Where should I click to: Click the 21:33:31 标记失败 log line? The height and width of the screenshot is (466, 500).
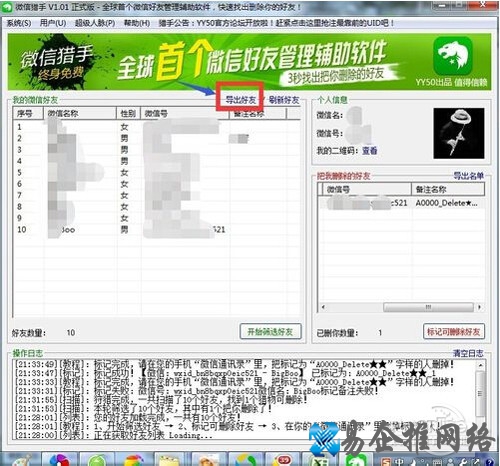[197, 390]
